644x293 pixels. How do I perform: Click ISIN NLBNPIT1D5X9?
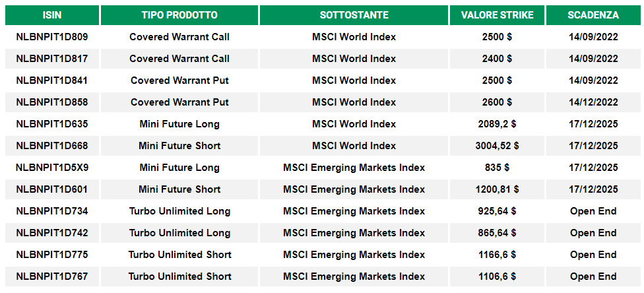click(52, 168)
